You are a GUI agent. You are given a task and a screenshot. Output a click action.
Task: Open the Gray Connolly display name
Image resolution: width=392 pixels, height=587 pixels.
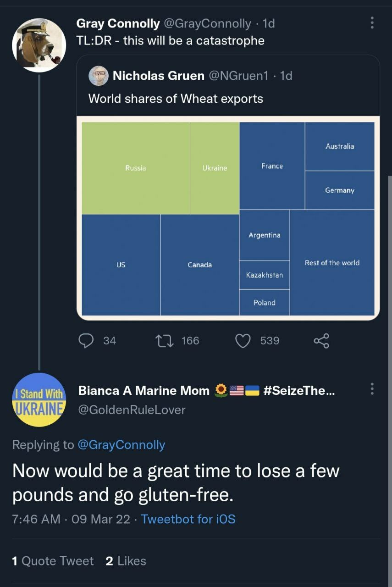[118, 23]
